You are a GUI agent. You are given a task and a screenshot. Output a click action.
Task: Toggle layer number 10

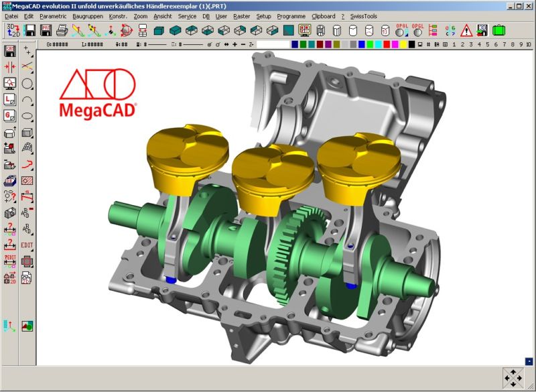529,44
